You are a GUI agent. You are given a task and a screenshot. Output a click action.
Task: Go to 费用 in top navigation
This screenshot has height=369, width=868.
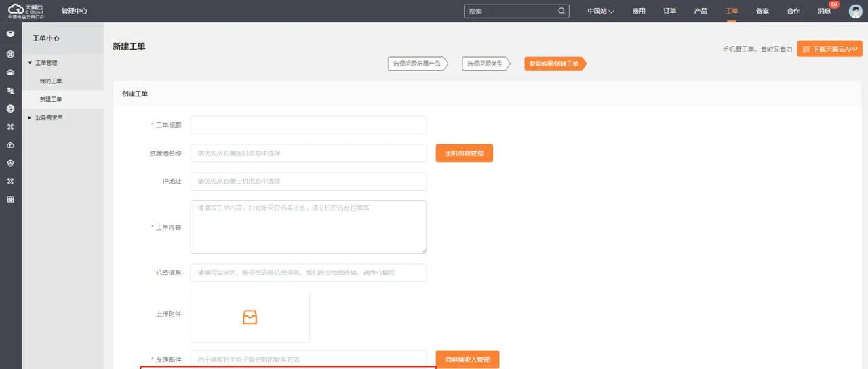[x=639, y=12]
